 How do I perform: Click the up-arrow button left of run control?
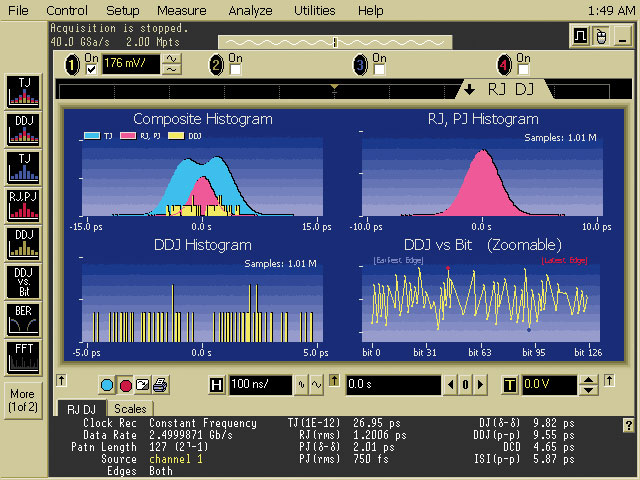61,381
